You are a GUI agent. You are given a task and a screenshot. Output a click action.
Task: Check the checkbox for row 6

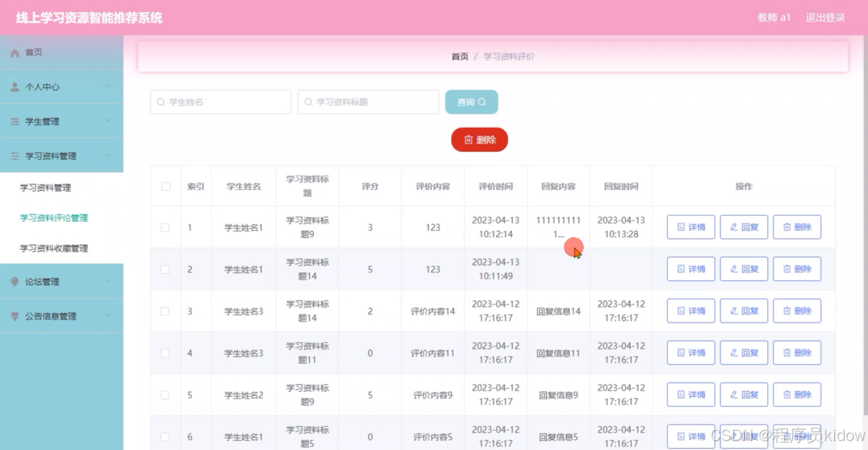tap(165, 436)
